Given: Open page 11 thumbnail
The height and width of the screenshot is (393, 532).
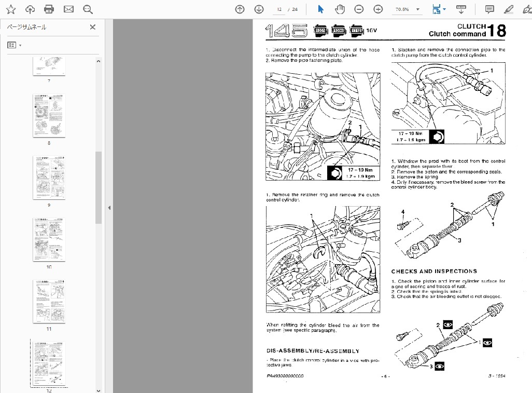Looking at the screenshot, I should (49, 302).
